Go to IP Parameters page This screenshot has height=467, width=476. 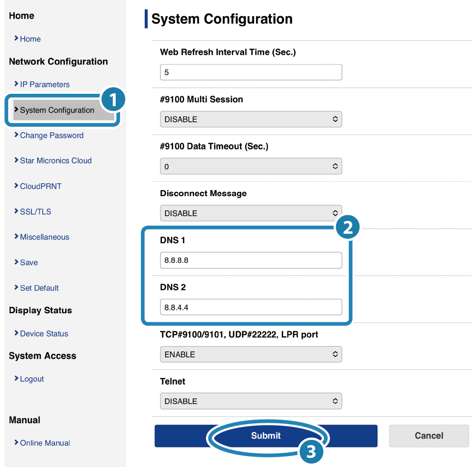[x=44, y=84]
